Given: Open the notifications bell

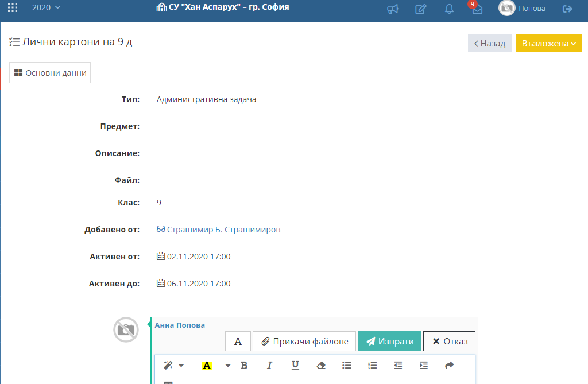Looking at the screenshot, I should click(449, 9).
